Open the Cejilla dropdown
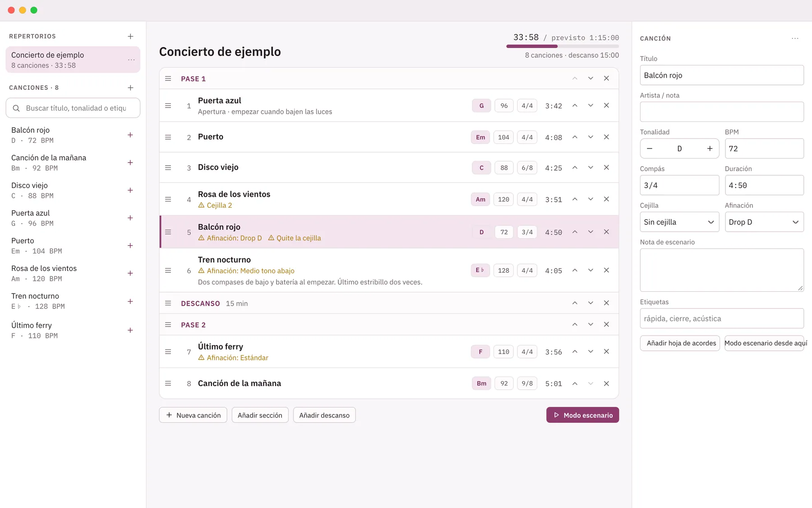This screenshot has height=508, width=812. (x=679, y=222)
